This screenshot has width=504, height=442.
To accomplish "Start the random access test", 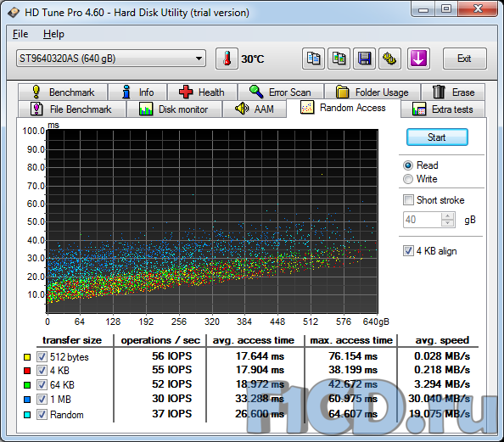I will coord(437,137).
